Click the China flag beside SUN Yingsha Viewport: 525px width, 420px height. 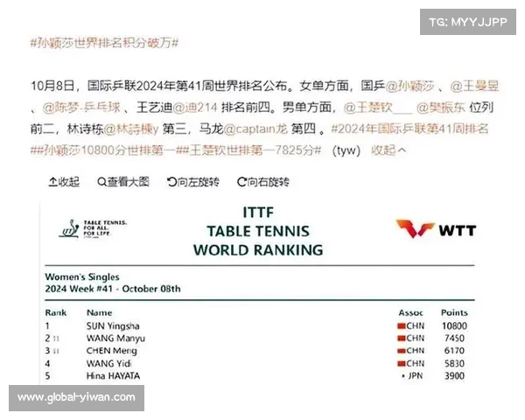tap(400, 326)
